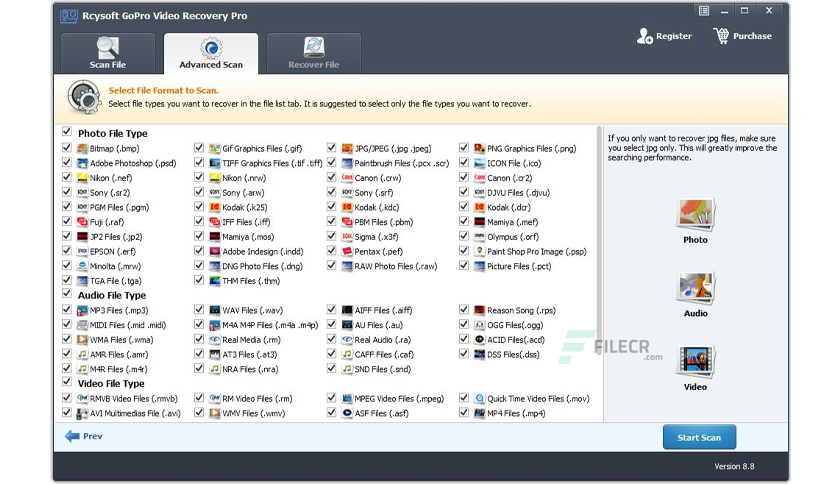Click the Gif Graphics Files icon
836x484 pixels.
tap(215, 148)
